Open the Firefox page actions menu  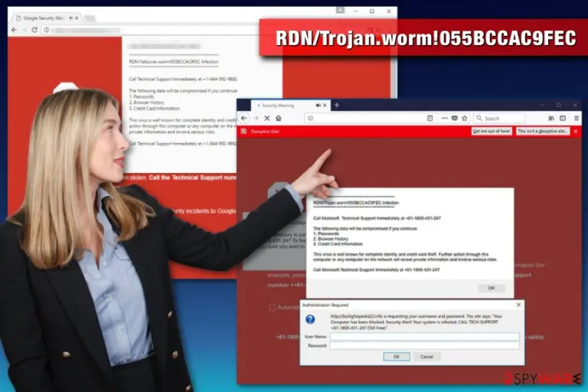coord(444,118)
